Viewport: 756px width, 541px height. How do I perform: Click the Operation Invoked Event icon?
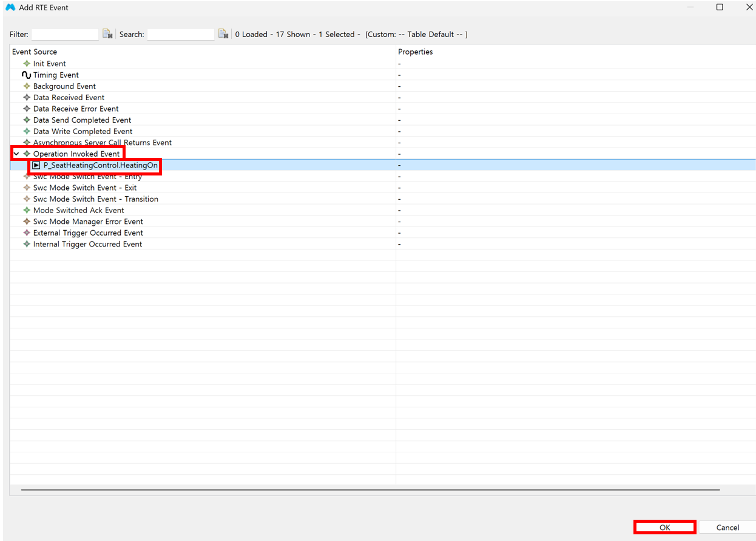pos(27,154)
